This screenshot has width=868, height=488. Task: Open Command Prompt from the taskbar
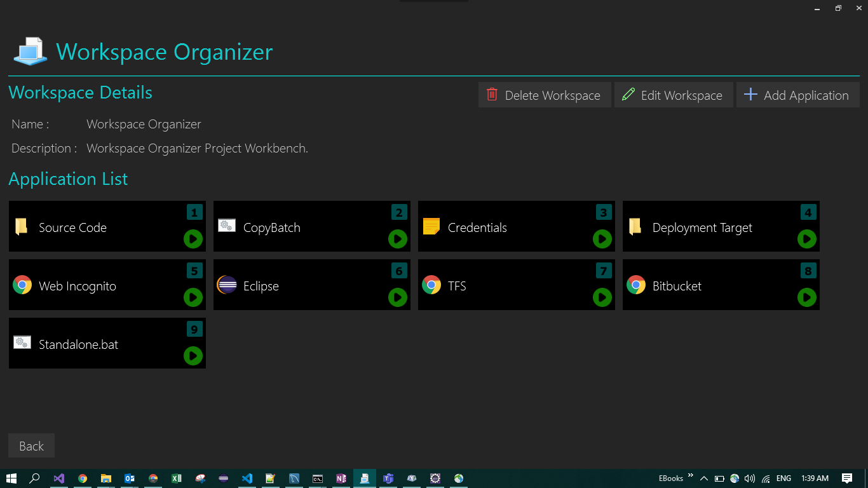pyautogui.click(x=318, y=478)
